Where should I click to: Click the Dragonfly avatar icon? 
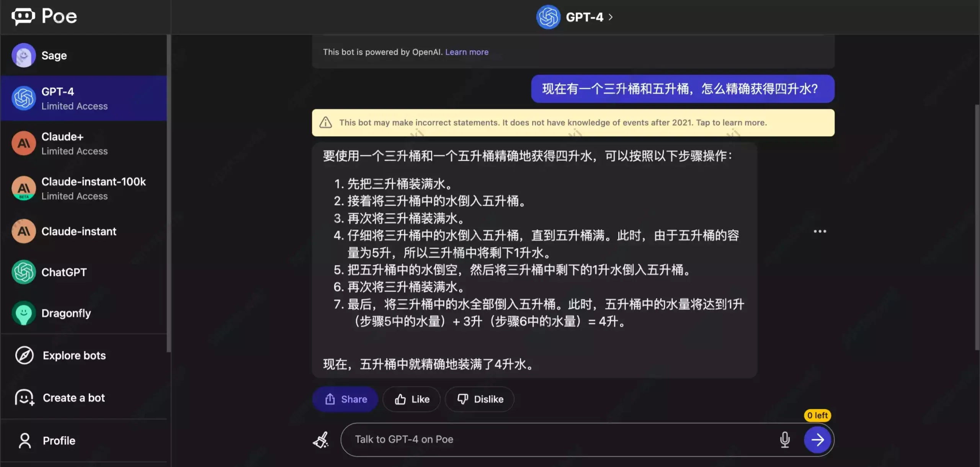(24, 313)
